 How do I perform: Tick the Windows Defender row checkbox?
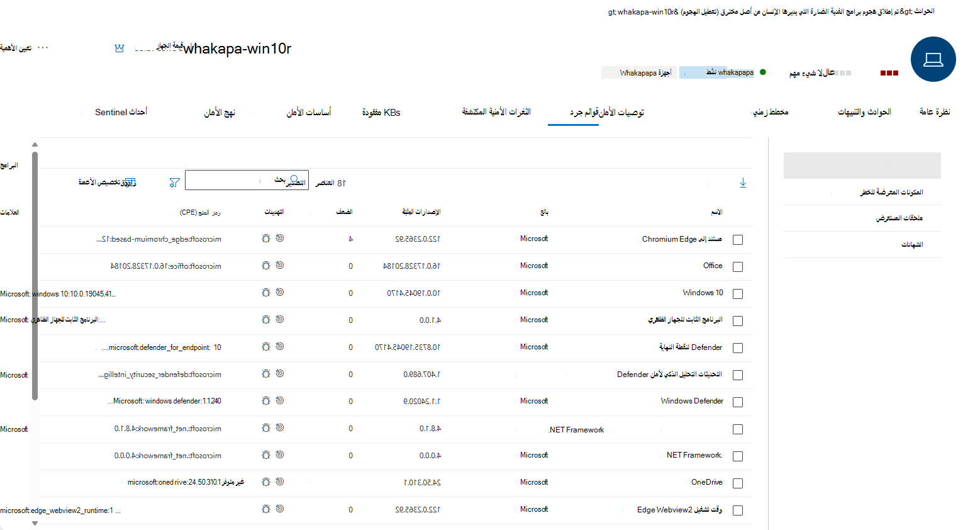tap(738, 402)
